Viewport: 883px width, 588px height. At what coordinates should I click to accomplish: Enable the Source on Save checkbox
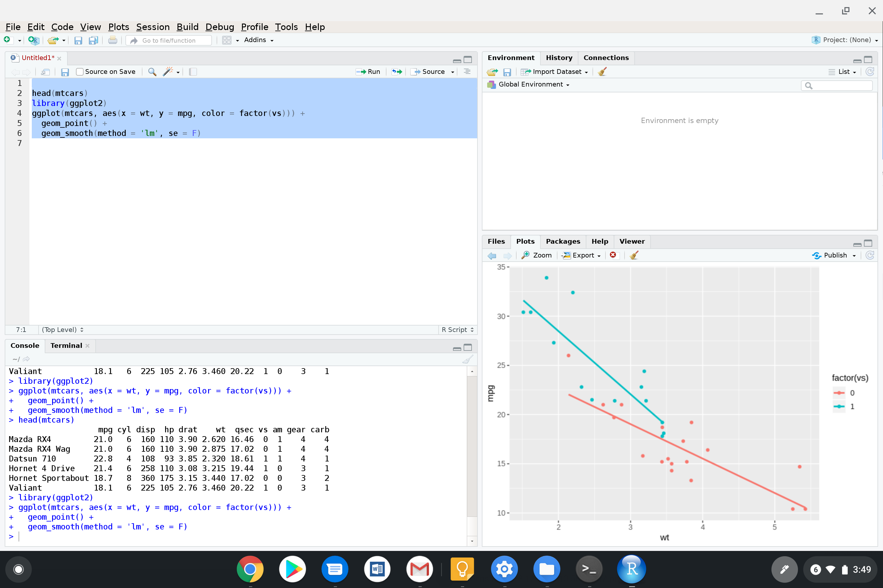pos(79,72)
